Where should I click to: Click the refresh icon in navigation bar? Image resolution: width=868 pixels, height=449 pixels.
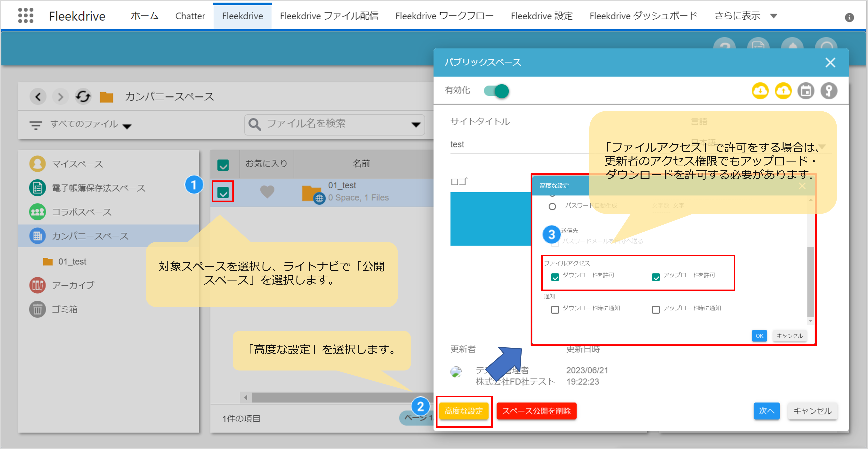[83, 97]
